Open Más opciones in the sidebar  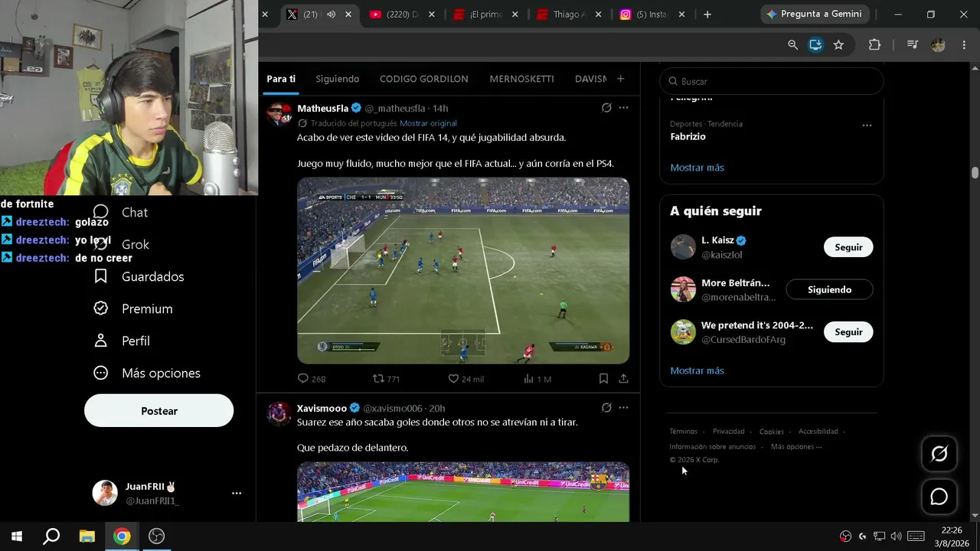click(x=146, y=373)
